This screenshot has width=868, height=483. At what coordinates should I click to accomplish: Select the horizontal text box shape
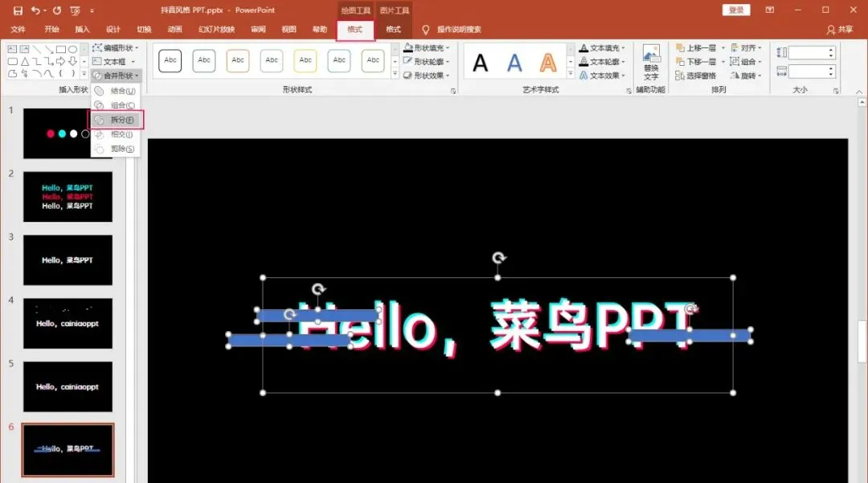tap(12, 49)
